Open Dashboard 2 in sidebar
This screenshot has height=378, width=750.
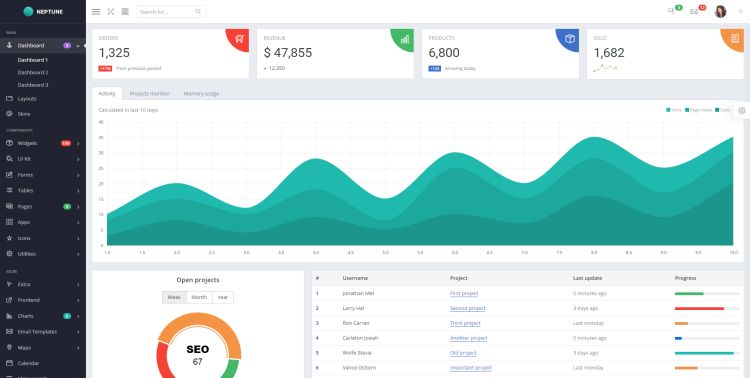point(33,73)
